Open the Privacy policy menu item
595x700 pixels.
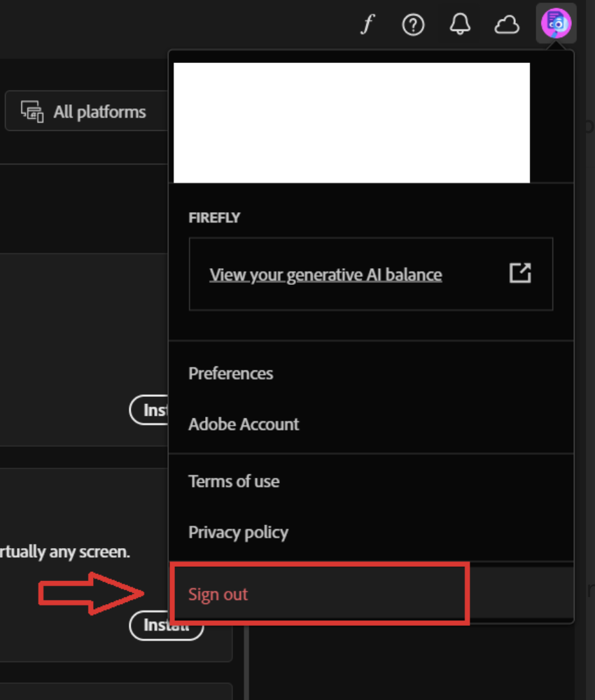pyautogui.click(x=238, y=532)
